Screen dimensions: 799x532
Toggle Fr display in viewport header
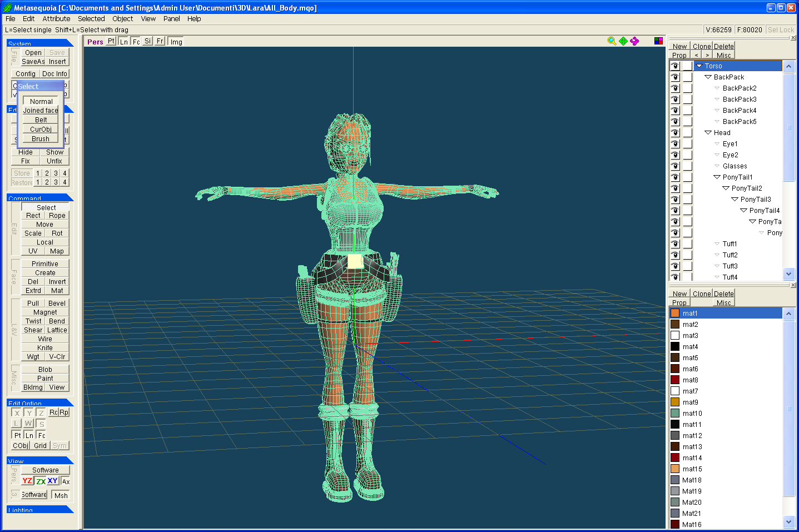(x=160, y=41)
